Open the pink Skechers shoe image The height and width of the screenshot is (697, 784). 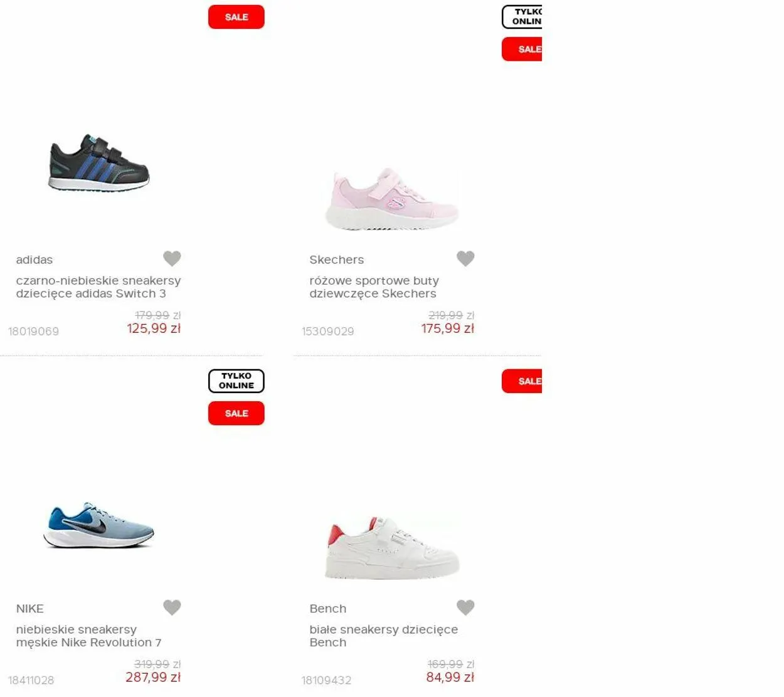[392, 199]
